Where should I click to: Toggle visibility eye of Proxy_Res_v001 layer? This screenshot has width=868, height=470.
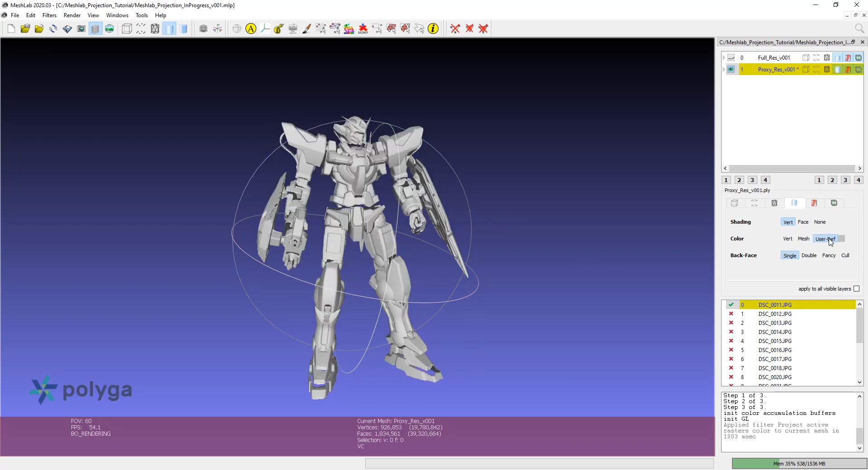click(x=731, y=70)
